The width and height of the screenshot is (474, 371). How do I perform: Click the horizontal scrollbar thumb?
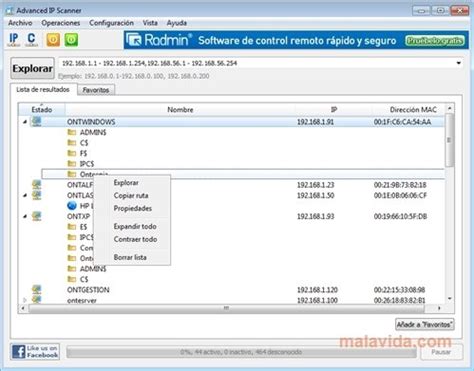coord(227,308)
